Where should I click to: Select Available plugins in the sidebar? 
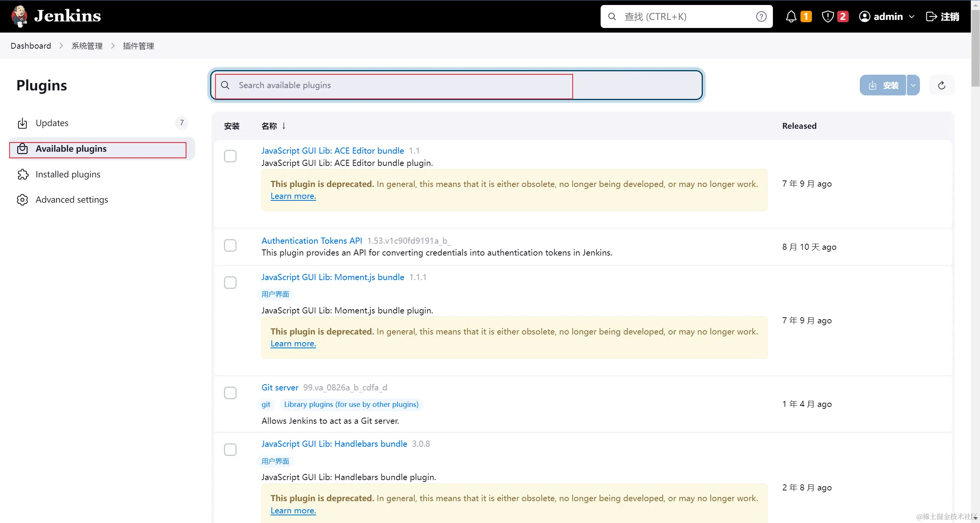[x=71, y=149]
